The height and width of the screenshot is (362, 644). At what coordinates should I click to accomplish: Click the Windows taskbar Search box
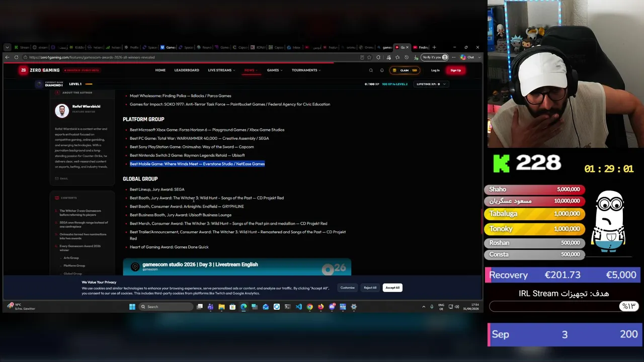coord(167,307)
